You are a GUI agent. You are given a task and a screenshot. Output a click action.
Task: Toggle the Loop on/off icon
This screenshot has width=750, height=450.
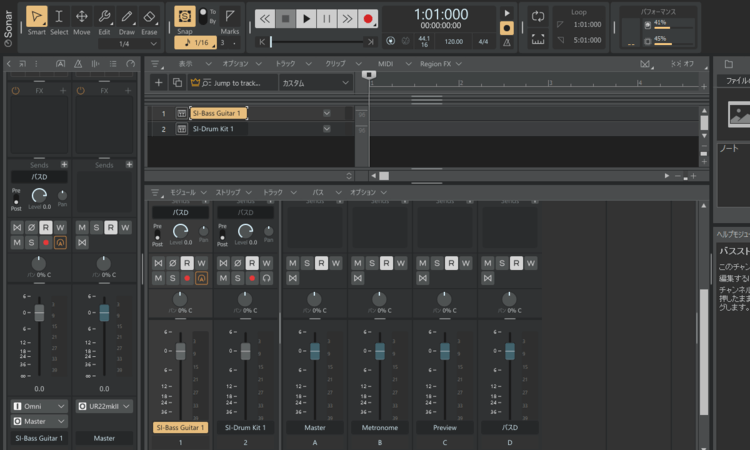click(538, 18)
